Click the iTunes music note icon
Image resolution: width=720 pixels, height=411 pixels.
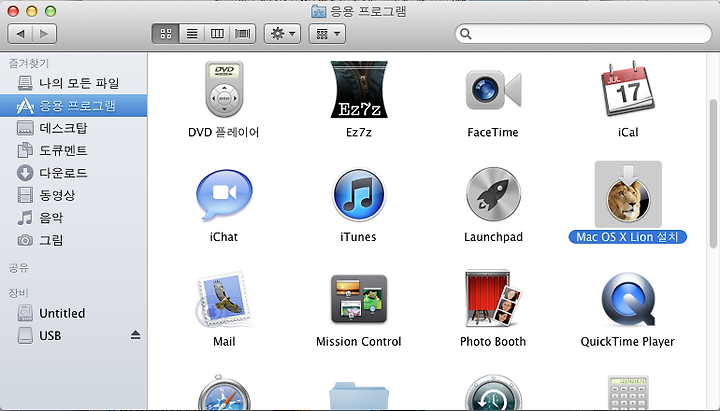coord(359,195)
